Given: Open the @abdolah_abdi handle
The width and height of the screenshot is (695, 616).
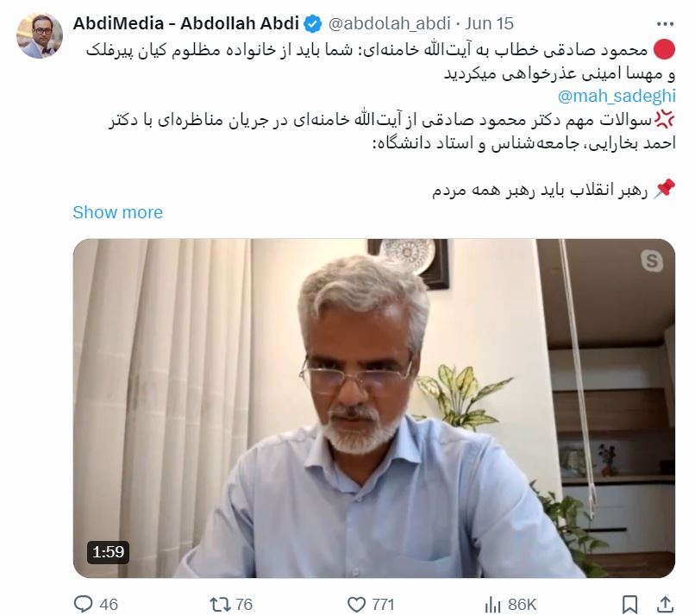Looking at the screenshot, I should pyautogui.click(x=389, y=23).
